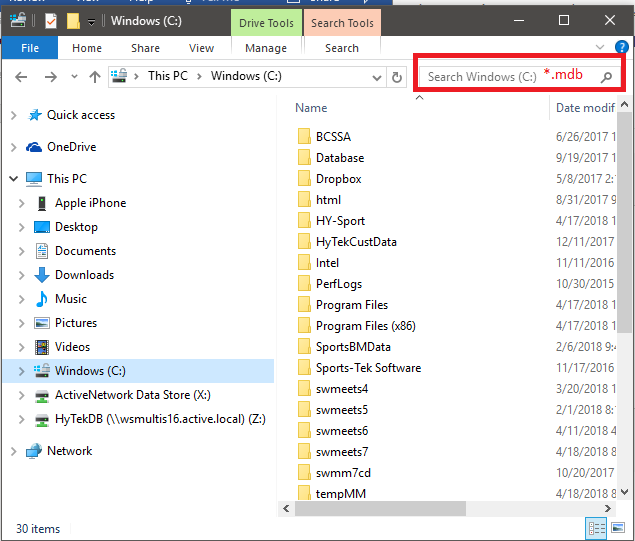Screen dimensions: 635x541
Task: Click the Back navigation arrow
Action: point(21,77)
